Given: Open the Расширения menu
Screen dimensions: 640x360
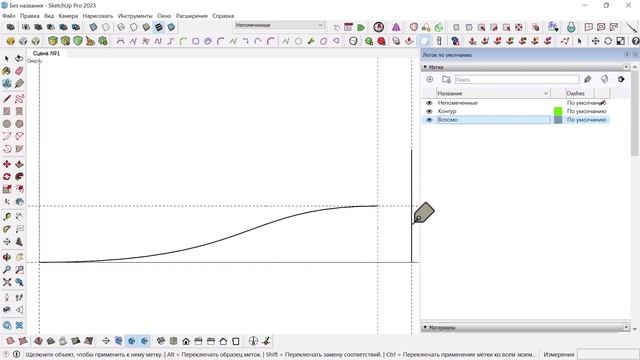Looking at the screenshot, I should point(192,16).
